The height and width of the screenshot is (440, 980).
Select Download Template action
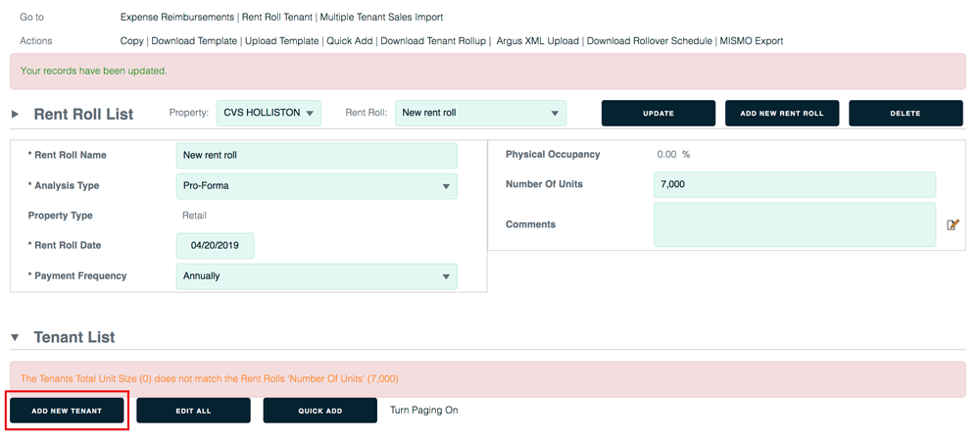194,40
